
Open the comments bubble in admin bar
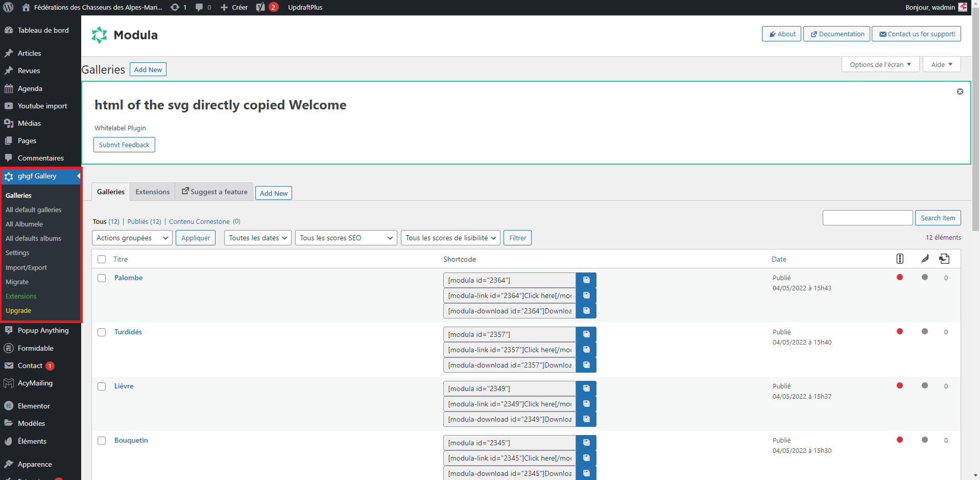[203, 7]
